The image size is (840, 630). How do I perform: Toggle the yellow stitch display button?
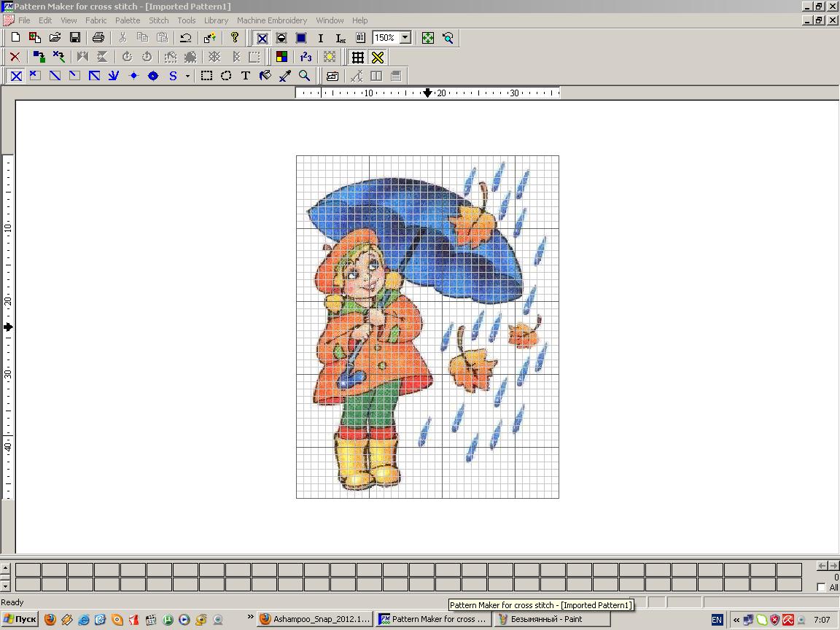(x=378, y=57)
